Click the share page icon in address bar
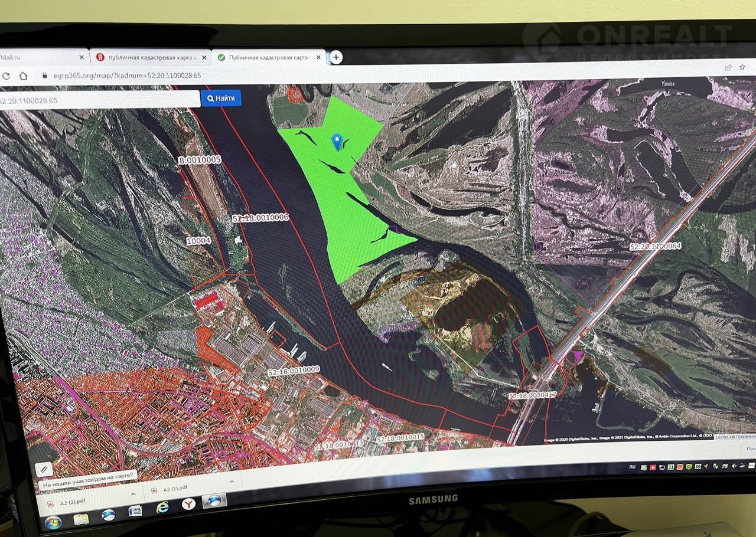Screen dimensions: 756x537 [x=728, y=67]
